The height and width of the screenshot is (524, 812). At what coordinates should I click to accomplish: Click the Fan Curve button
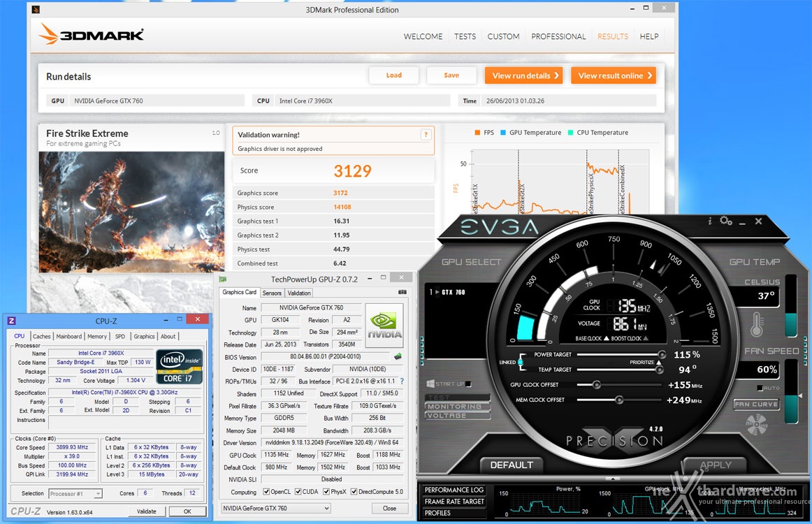[x=756, y=405]
